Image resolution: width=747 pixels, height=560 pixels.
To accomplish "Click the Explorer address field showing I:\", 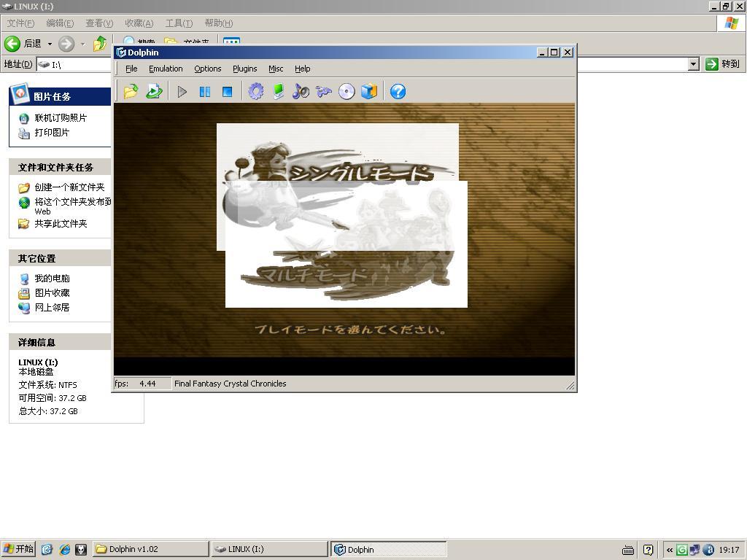I will tap(74, 64).
